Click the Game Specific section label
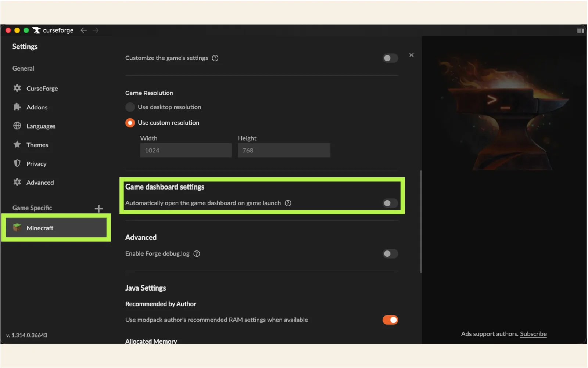 pyautogui.click(x=32, y=208)
